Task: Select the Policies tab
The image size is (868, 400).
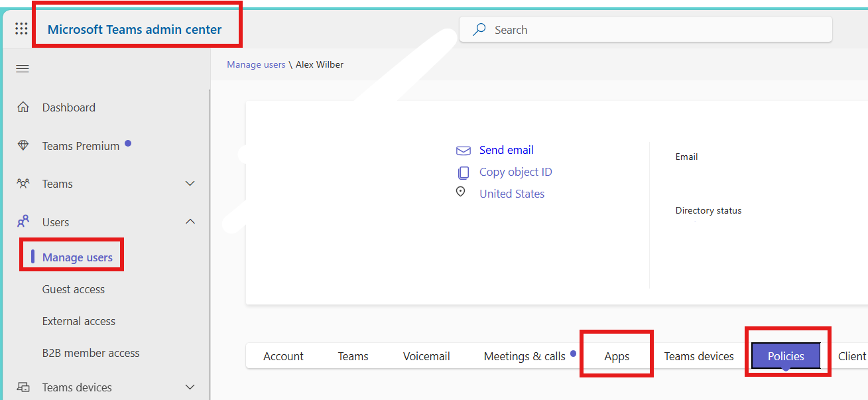Action: 786,356
